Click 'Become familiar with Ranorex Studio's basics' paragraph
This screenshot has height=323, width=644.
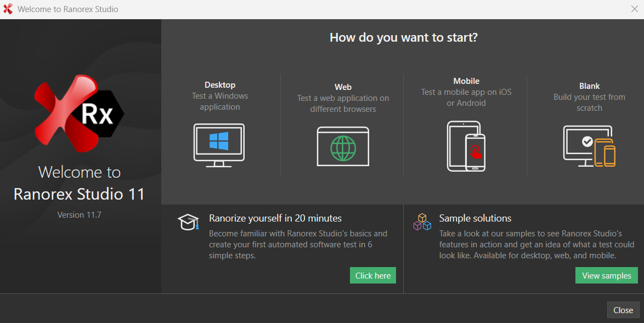coord(298,244)
